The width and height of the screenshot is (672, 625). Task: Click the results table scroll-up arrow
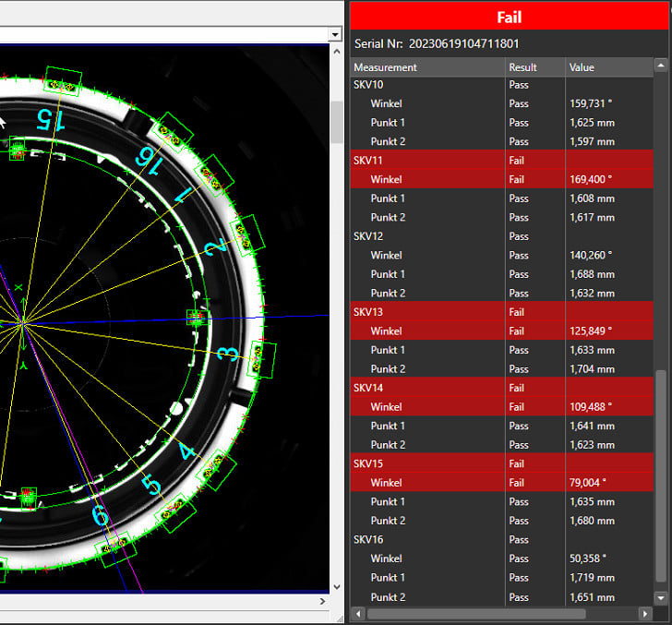660,66
